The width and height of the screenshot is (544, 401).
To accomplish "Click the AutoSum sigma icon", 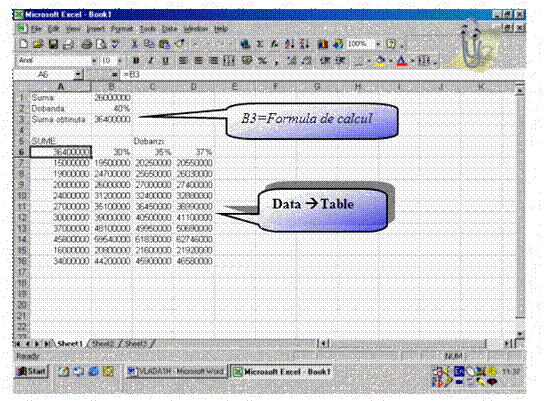I will click(260, 44).
